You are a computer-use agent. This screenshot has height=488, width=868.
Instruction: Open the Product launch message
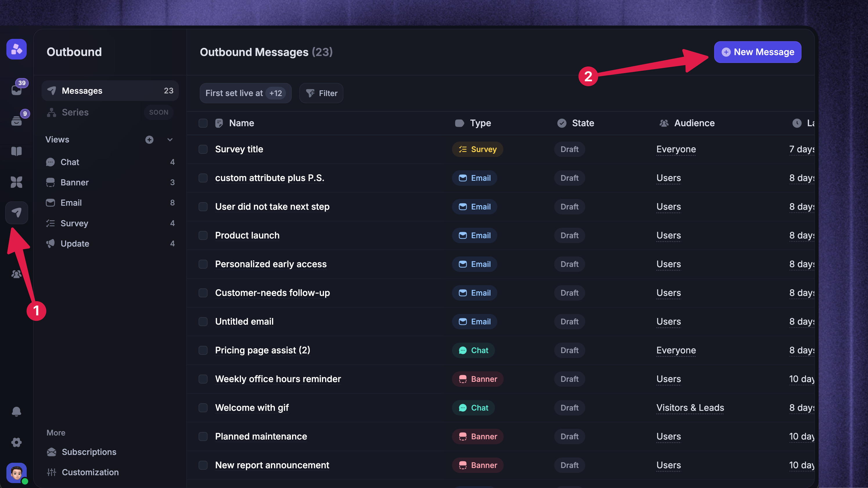coord(247,235)
